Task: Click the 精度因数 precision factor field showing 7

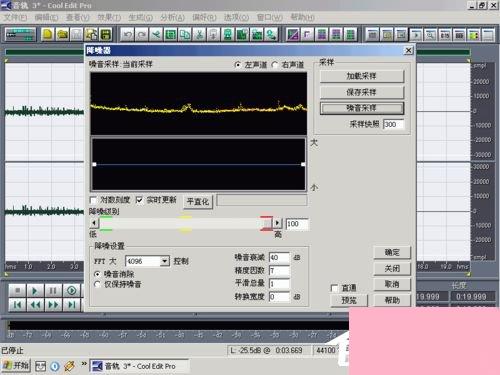Action: click(x=279, y=271)
